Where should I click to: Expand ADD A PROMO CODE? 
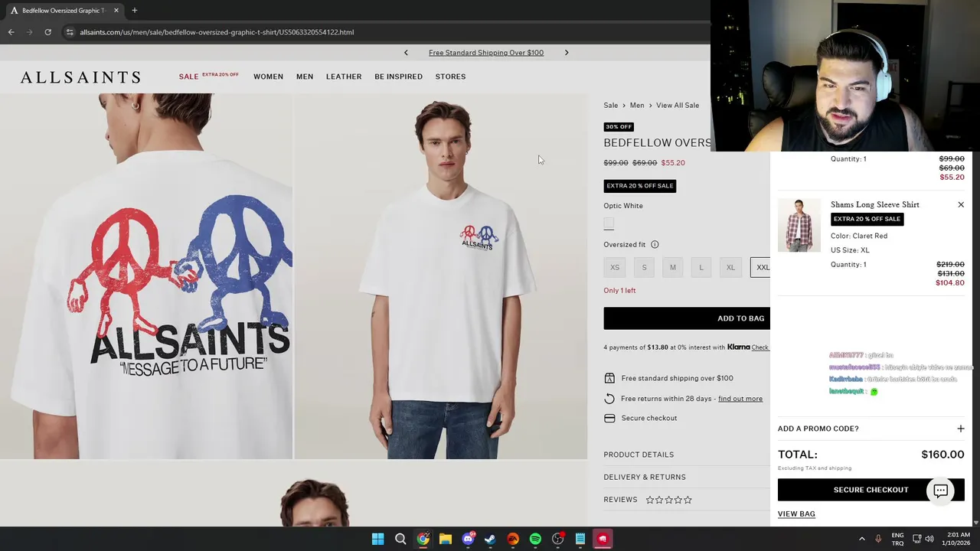pyautogui.click(x=871, y=429)
